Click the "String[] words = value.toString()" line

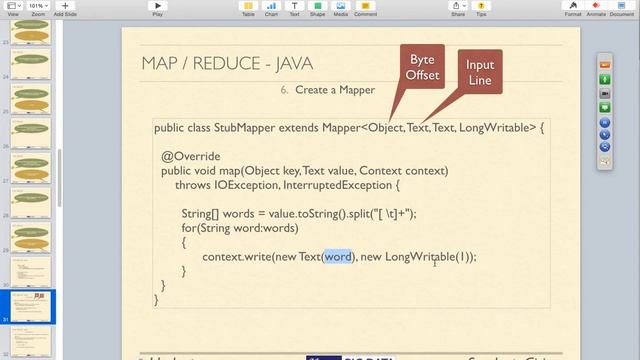point(299,214)
